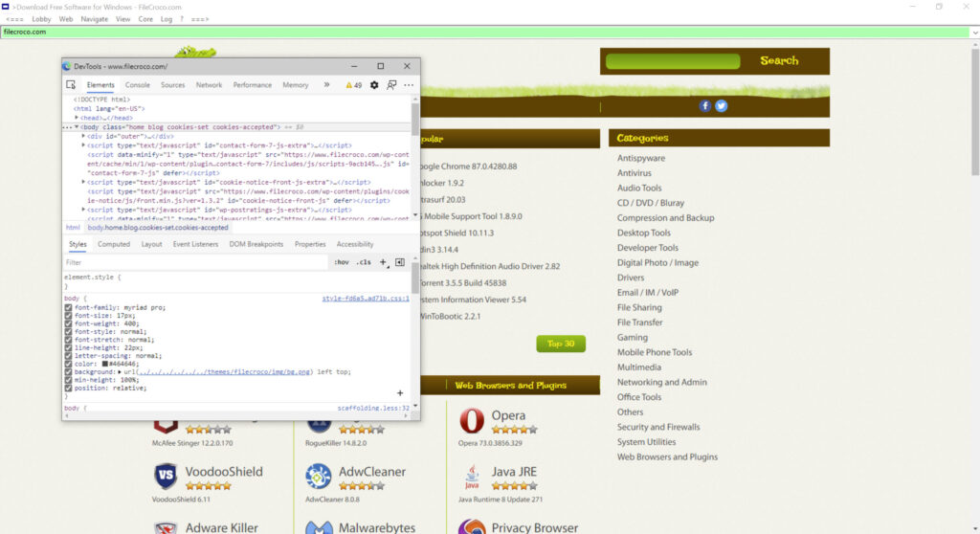Viewport: 980px width, 534px height.
Task: Open the scaffolding.less:32 source link
Action: [373, 409]
